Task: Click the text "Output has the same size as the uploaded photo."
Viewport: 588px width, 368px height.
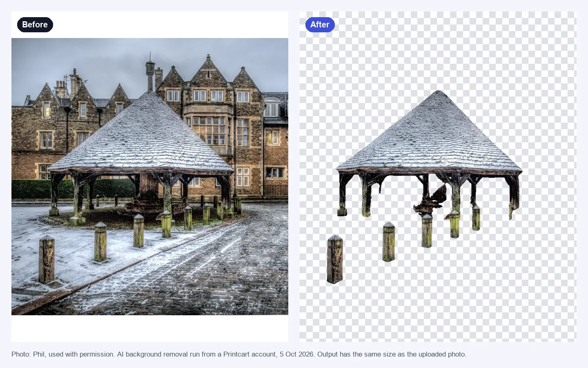Action: (392, 354)
